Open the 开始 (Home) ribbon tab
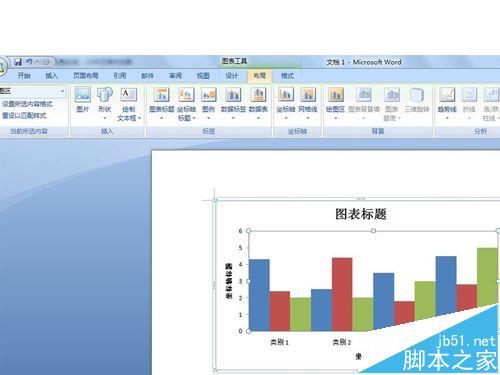Viewport: 500px width, 375px height. [x=24, y=76]
